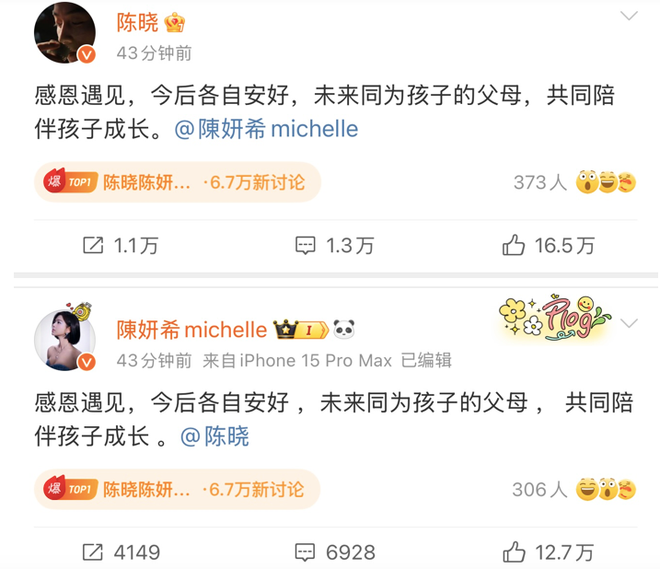Screen dimensions: 660x569
Task: Click the Plog sticker badge
Action: [555, 318]
